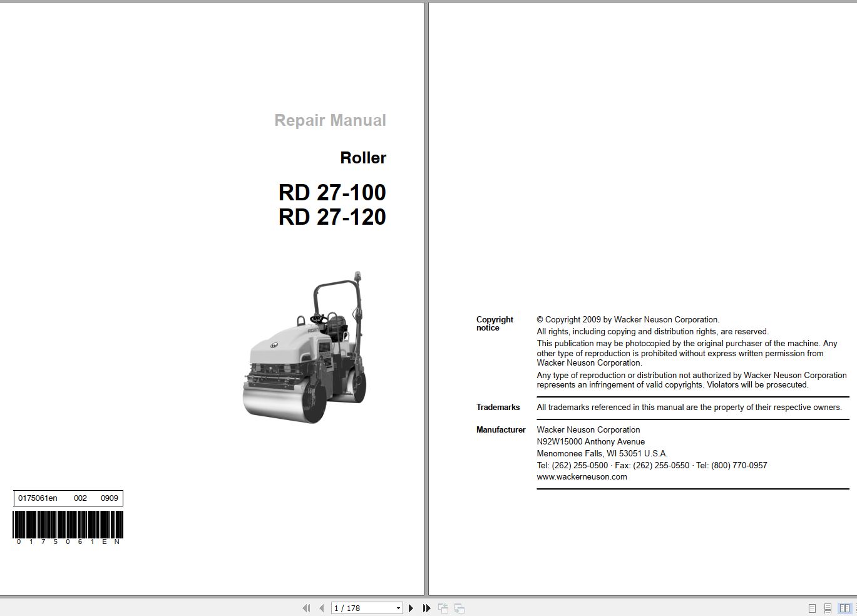Image resolution: width=857 pixels, height=616 pixels.
Task: Click the 'N92W15000 Anthony Avenue' address line
Action: coord(590,441)
